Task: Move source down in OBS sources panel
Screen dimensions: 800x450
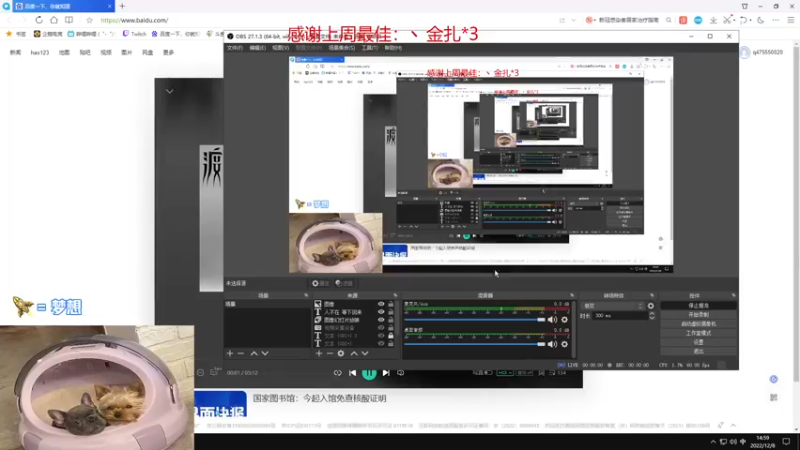Action: 365,353
